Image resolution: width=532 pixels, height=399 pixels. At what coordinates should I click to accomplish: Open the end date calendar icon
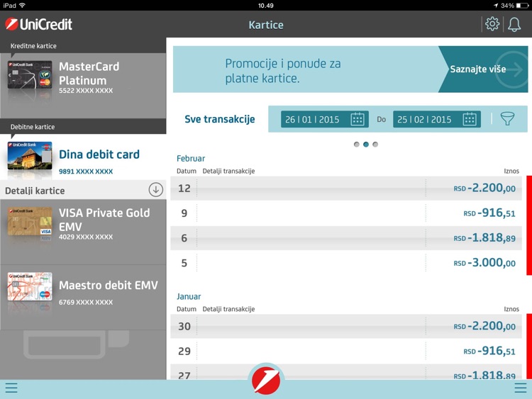click(470, 119)
